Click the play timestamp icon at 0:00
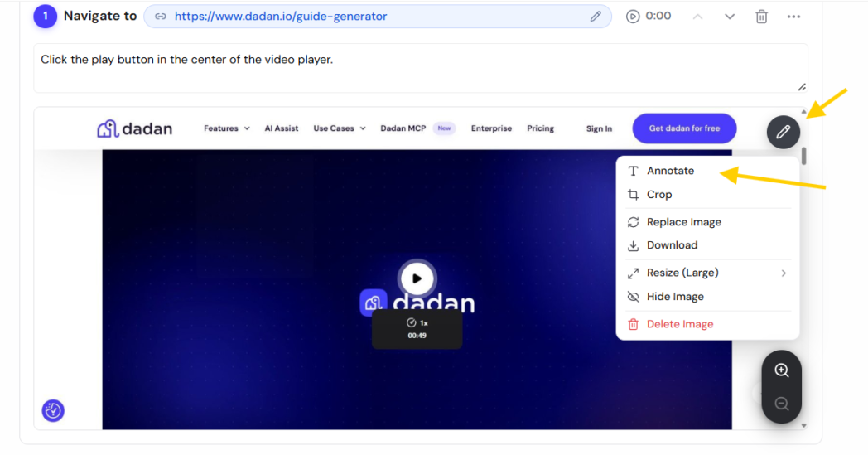Screen dimensions: 868x455 [632, 17]
